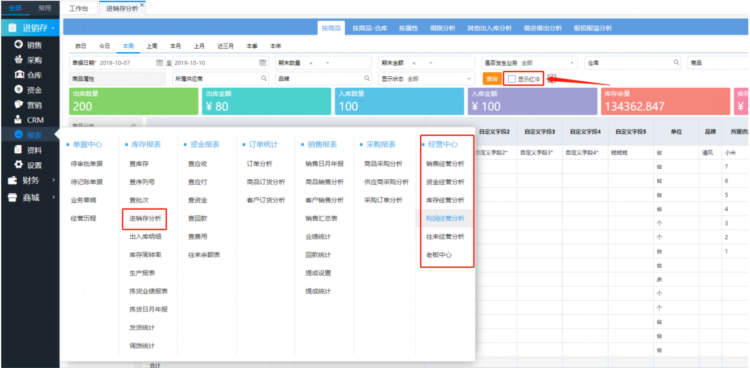Screen dimensions: 750x368
Task: Collapse the category panel with double-chevron icon
Action: tap(133, 125)
